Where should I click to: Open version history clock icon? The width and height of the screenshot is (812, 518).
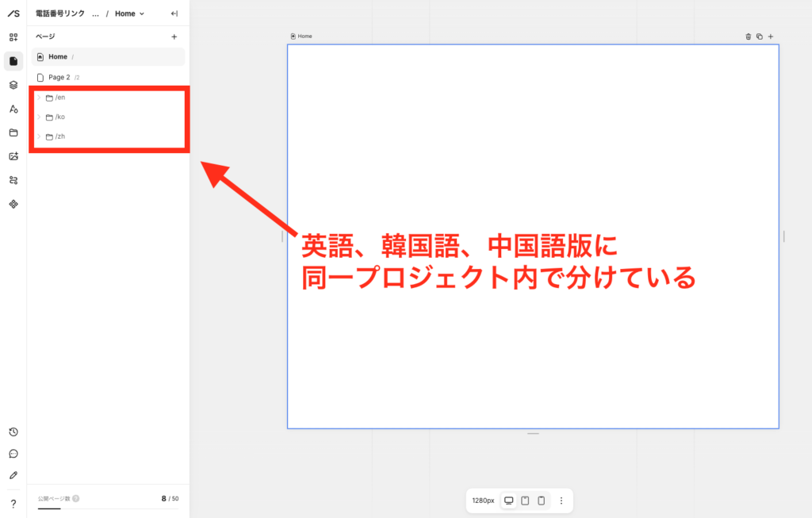[13, 432]
